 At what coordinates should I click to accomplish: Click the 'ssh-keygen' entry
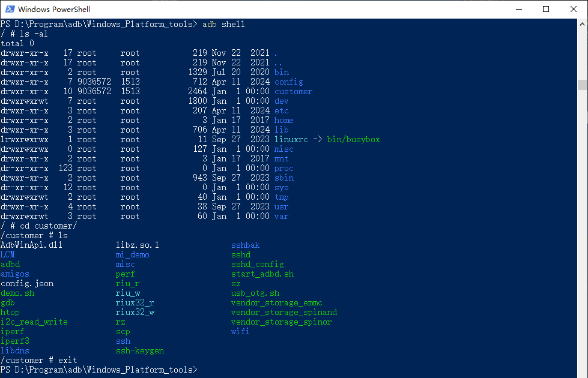tap(139, 350)
